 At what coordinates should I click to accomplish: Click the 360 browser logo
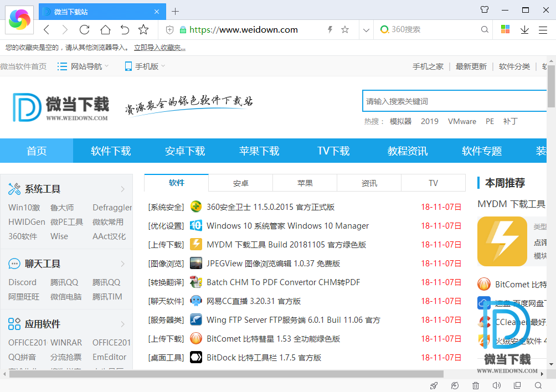pos(19,19)
